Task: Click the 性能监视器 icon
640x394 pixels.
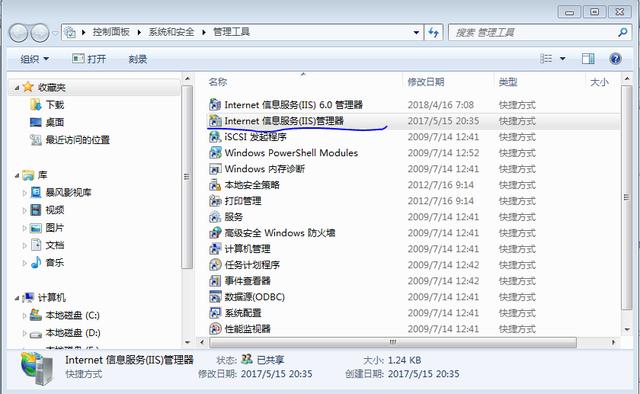Action: tap(215, 329)
